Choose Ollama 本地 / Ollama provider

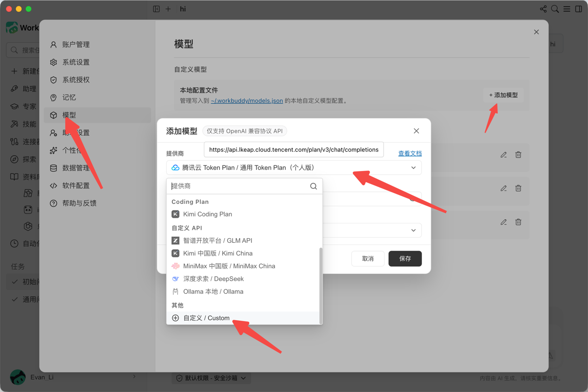point(243,291)
